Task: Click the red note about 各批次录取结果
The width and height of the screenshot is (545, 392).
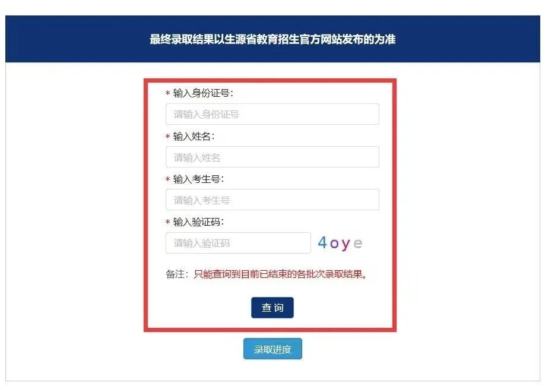Action: (x=280, y=274)
